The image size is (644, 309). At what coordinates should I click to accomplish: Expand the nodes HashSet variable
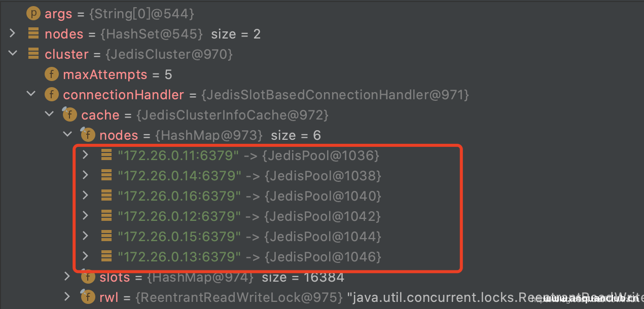(12, 33)
